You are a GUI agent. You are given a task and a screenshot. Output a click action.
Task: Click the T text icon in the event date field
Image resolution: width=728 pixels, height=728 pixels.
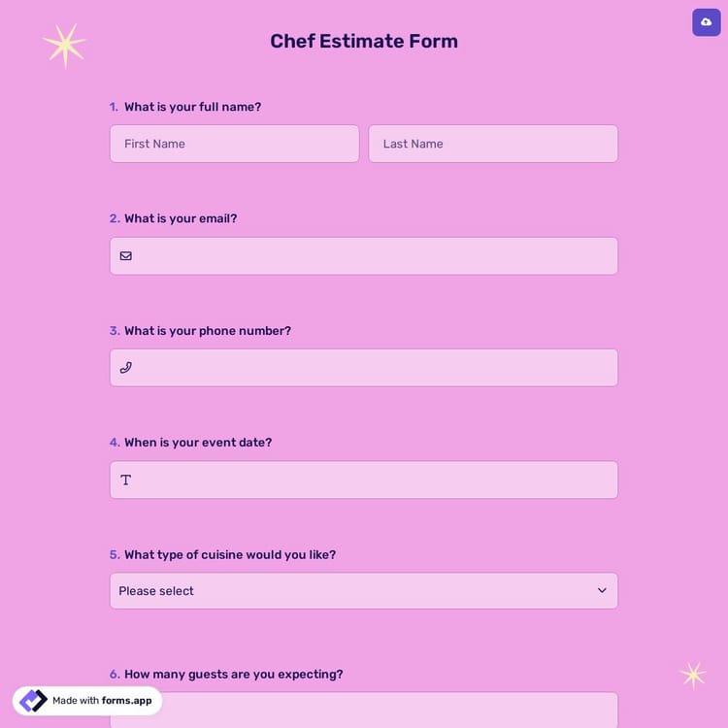(x=126, y=480)
